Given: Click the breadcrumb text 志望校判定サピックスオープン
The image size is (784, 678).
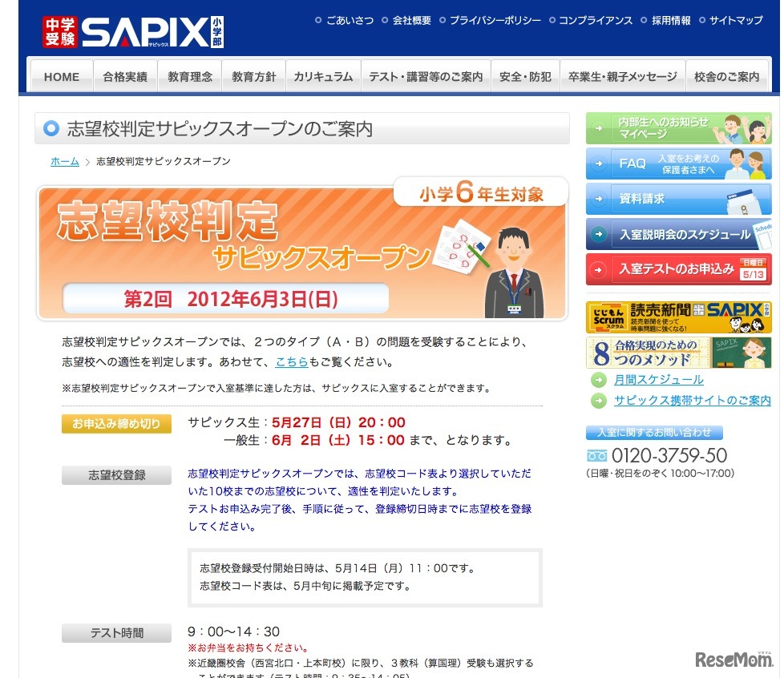Looking at the screenshot, I should [164, 162].
